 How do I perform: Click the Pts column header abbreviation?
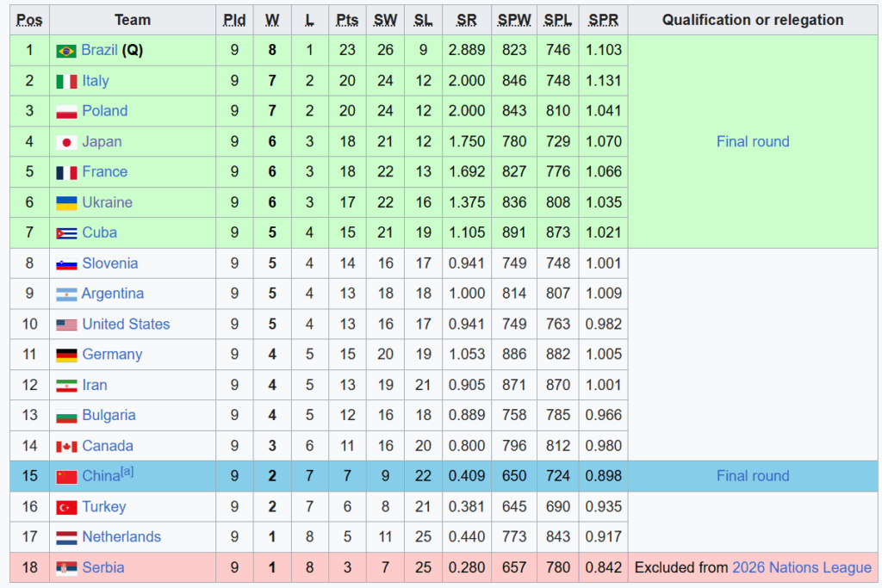pos(347,21)
